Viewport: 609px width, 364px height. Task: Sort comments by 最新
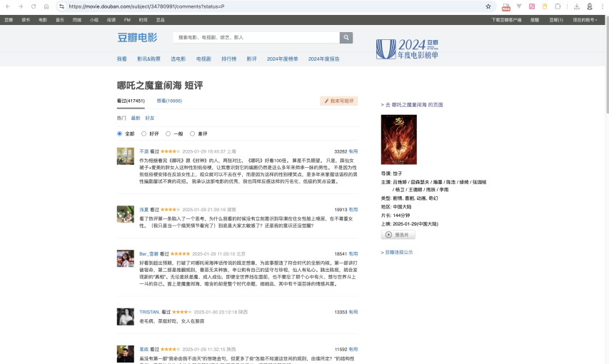point(135,118)
